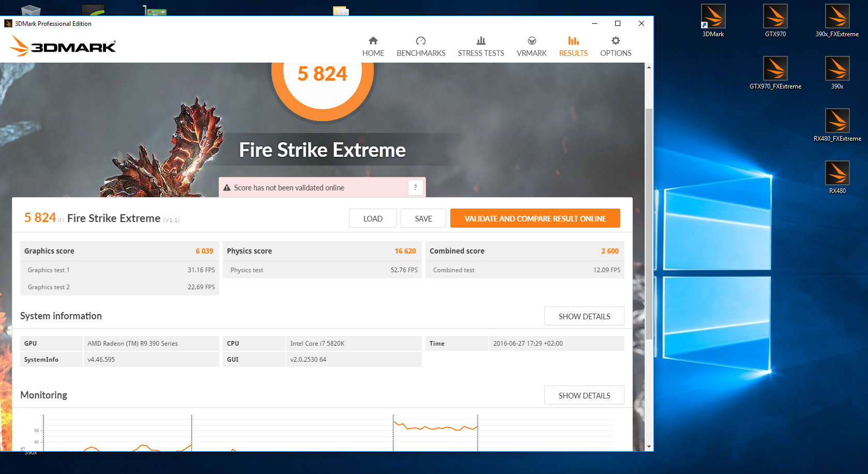Viewport: 868px width, 474px height.
Task: Click the "52.76 FPS" physics test value
Action: 404,270
